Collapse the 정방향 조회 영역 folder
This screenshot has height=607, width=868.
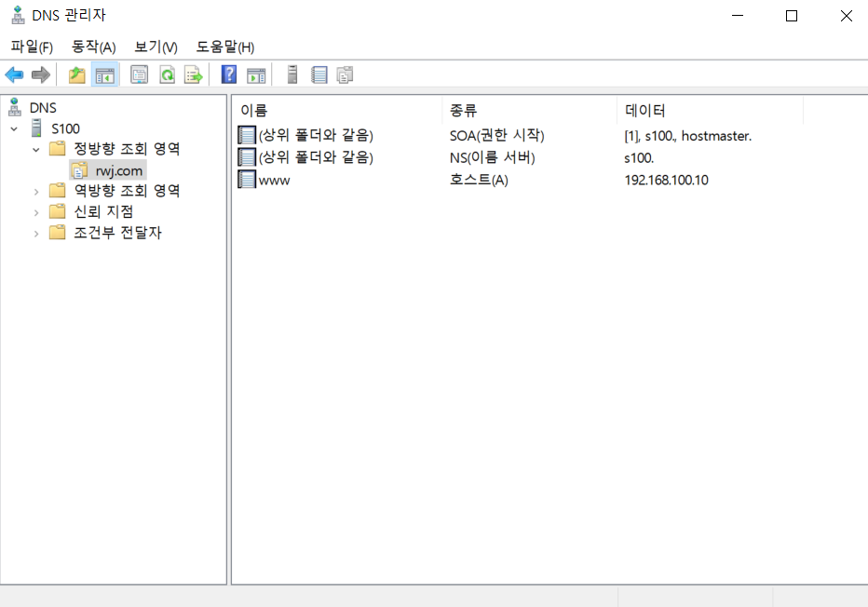pyautogui.click(x=36, y=149)
